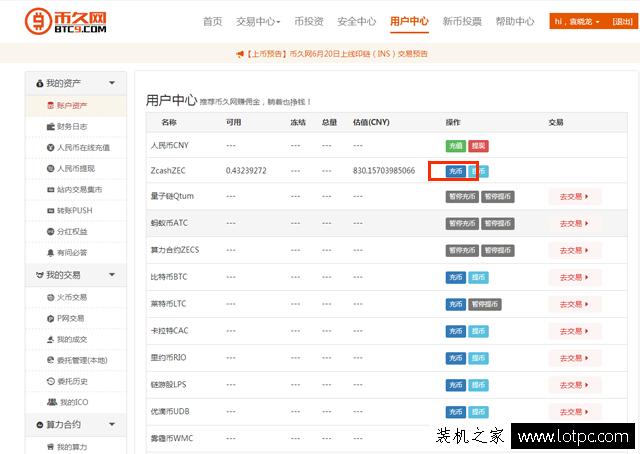Click the icon beside 算力合约 header
The image size is (640, 454).
(40, 425)
